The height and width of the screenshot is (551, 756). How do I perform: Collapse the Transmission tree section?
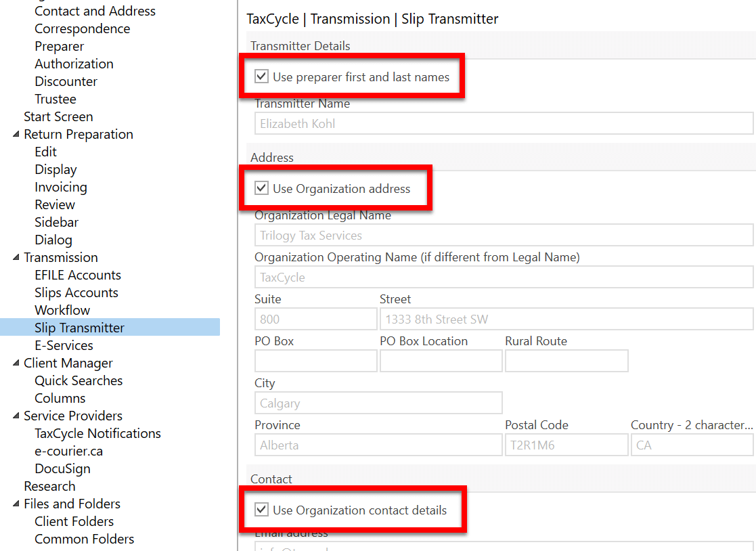[16, 257]
